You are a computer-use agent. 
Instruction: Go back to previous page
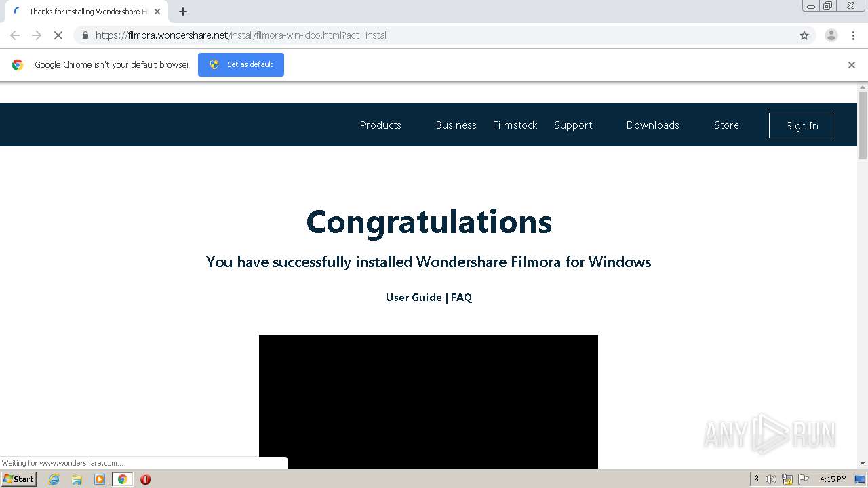(15, 35)
